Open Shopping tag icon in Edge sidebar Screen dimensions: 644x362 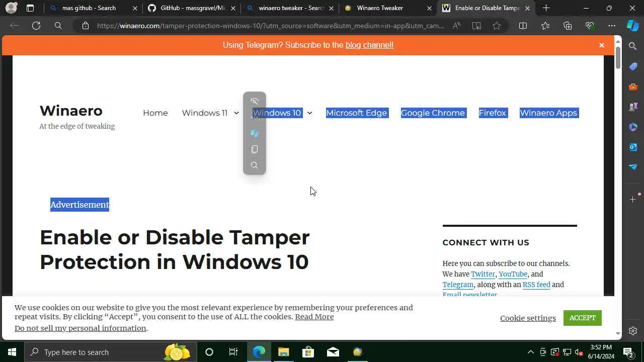click(633, 66)
